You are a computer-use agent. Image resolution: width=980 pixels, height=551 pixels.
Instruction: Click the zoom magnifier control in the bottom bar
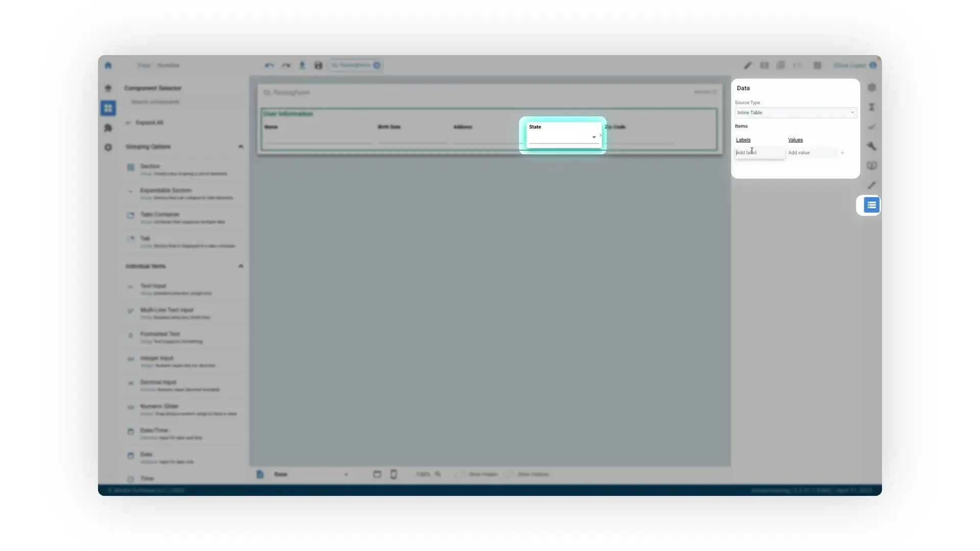(438, 474)
